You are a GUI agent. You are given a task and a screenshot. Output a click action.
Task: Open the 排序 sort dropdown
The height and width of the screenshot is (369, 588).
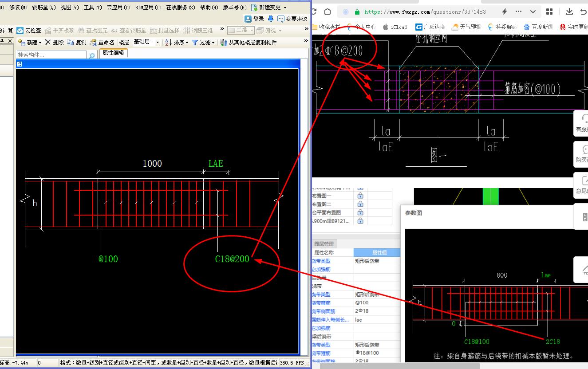click(x=187, y=43)
